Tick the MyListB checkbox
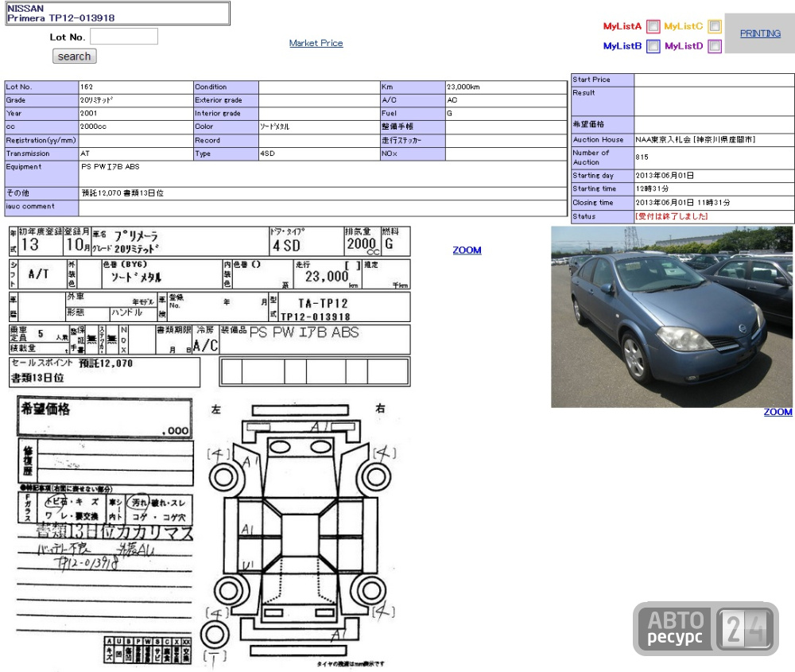795x672 pixels. pyautogui.click(x=653, y=46)
